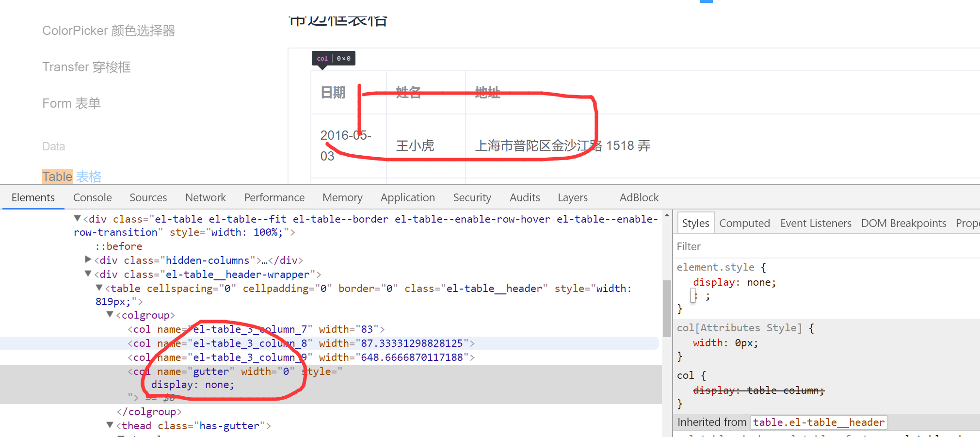This screenshot has height=437, width=980.
Task: Switch to the Console tab
Action: 92,197
